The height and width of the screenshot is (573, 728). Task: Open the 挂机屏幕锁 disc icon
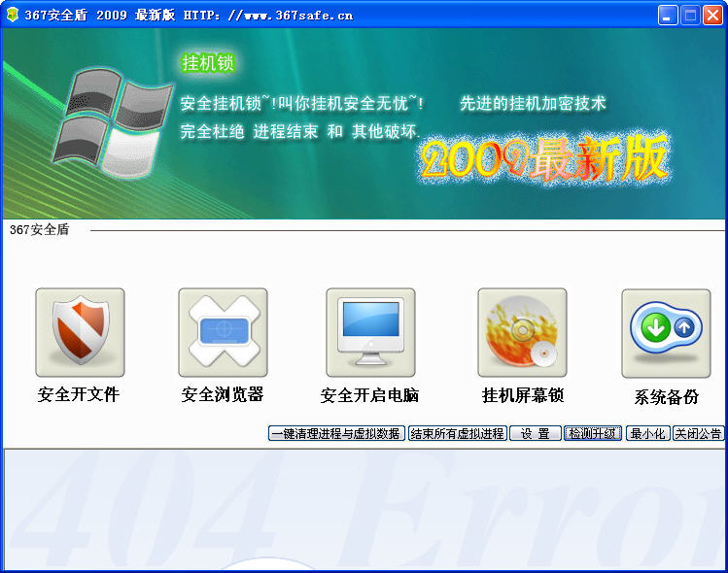522,332
